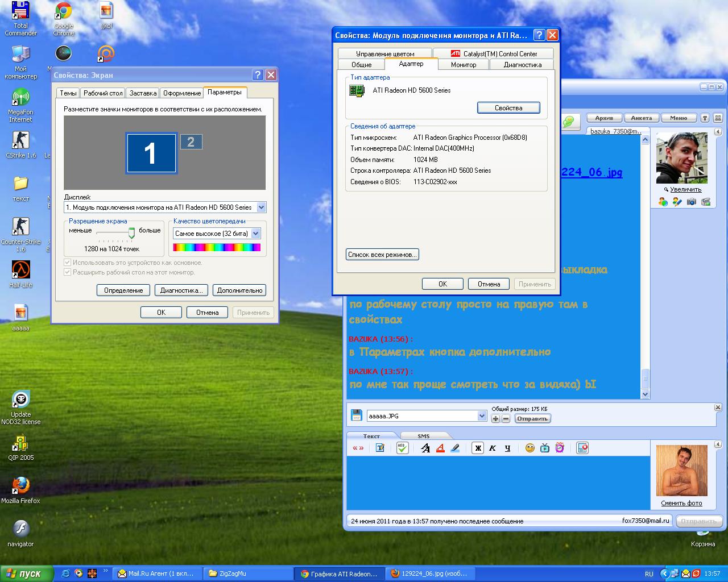Screen dimensions: 728x582
Task: Click the smiley emoticon icon in chat toolbar
Action: click(x=530, y=448)
